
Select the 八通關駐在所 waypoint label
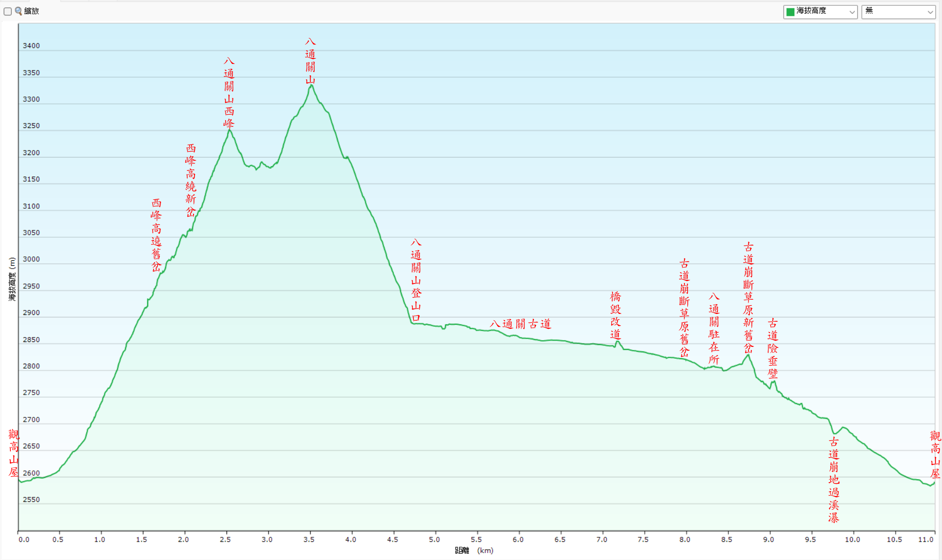coord(714,328)
